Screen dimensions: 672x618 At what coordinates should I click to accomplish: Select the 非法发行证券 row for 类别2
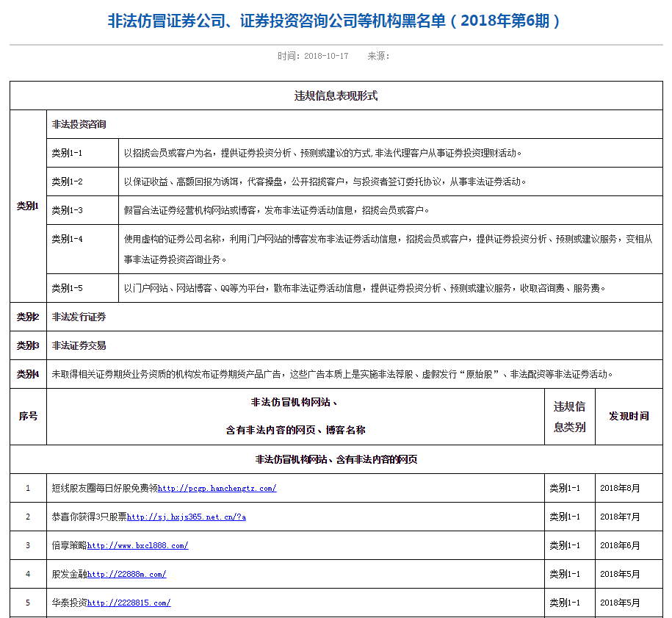pos(79,317)
